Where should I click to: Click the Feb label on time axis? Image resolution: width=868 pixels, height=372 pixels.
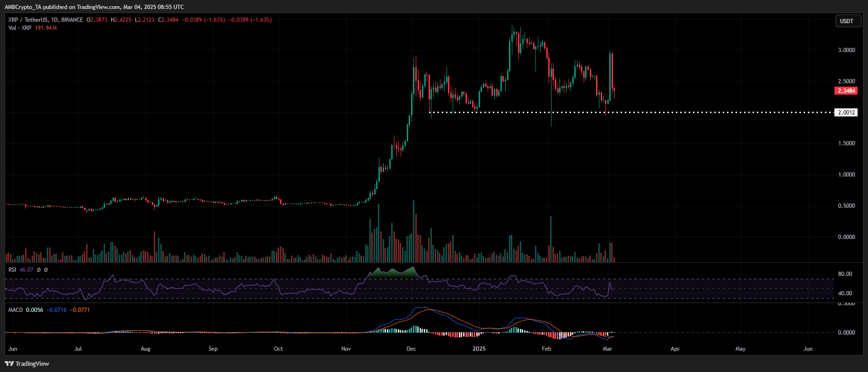tap(546, 349)
